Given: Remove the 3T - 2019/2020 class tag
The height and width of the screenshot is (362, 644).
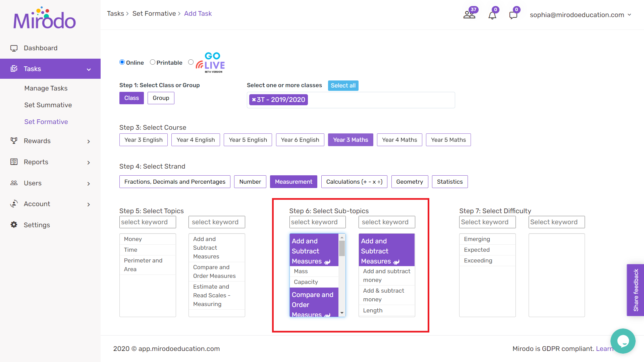Looking at the screenshot, I should click(x=254, y=100).
